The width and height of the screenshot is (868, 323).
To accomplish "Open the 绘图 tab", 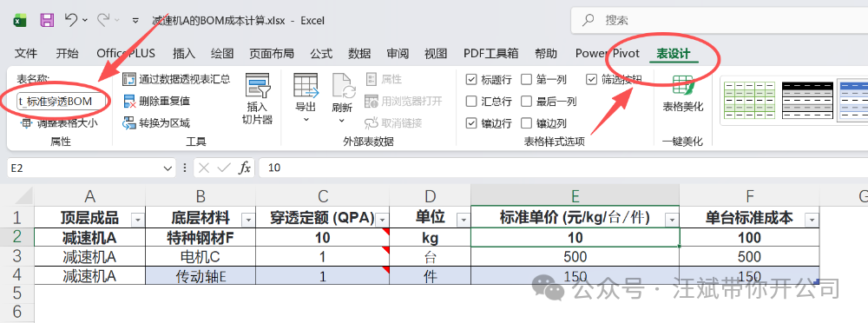I will [222, 54].
